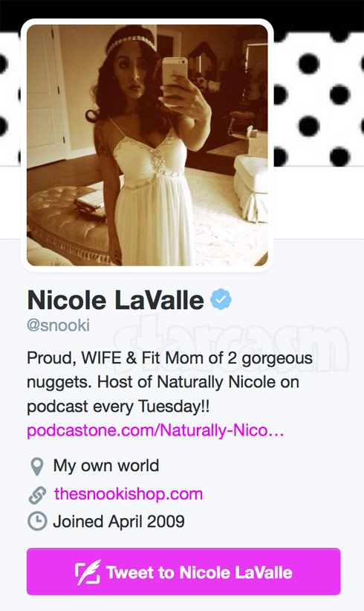Viewport: 364px width, 611px height.
Task: Click the location pin icon
Action: tap(37, 466)
